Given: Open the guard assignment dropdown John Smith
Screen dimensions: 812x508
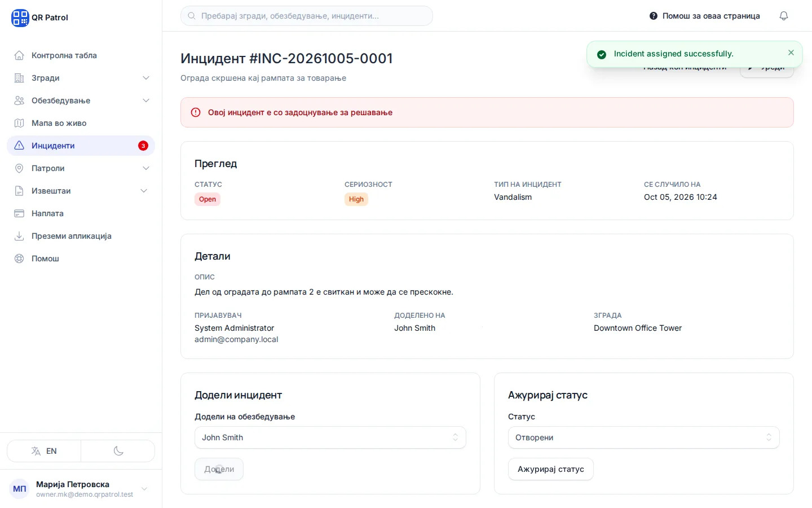Looking at the screenshot, I should (x=330, y=437).
